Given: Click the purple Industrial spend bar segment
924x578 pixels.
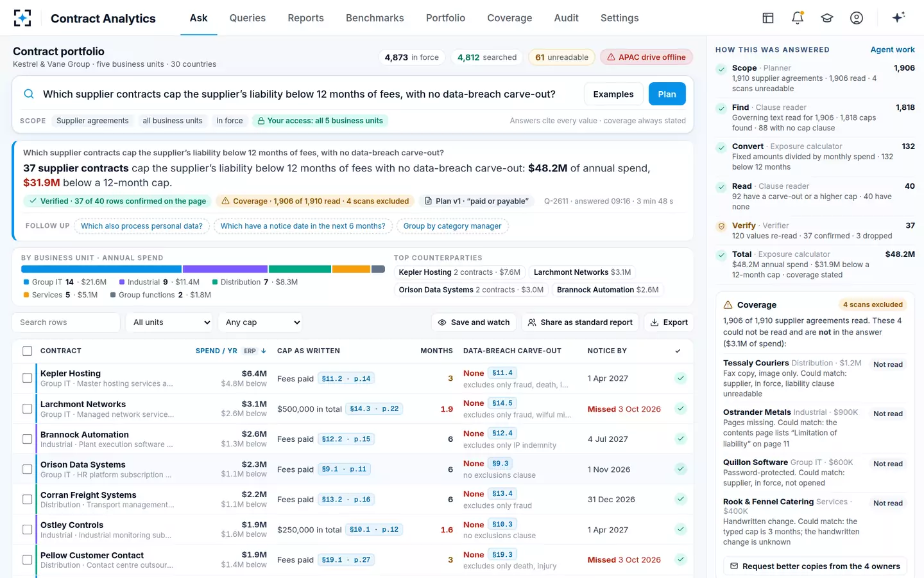Looking at the screenshot, I should coord(225,269).
